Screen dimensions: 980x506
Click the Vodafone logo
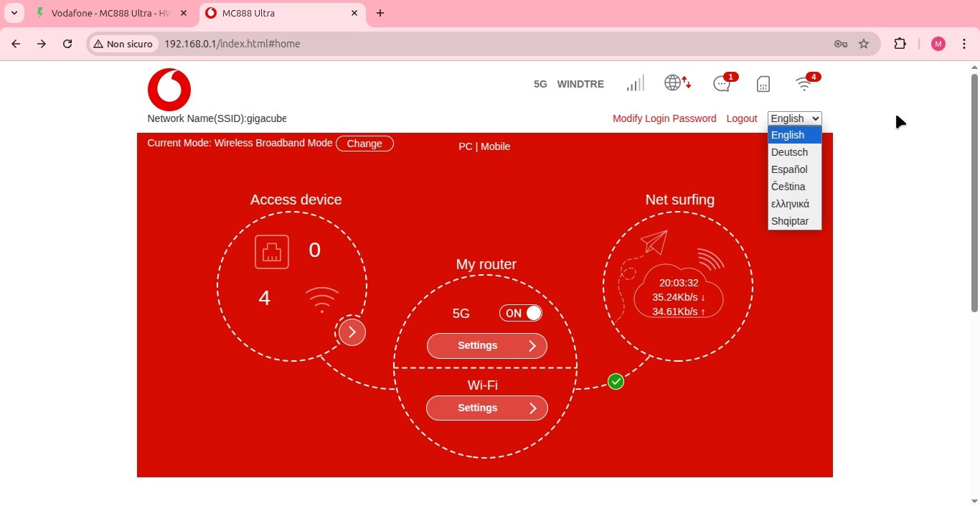coord(169,90)
